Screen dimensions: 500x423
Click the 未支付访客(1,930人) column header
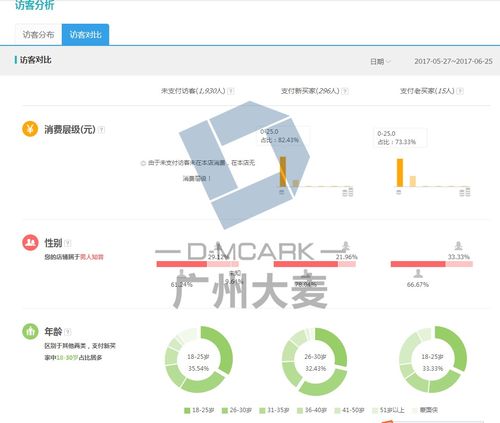click(x=193, y=91)
